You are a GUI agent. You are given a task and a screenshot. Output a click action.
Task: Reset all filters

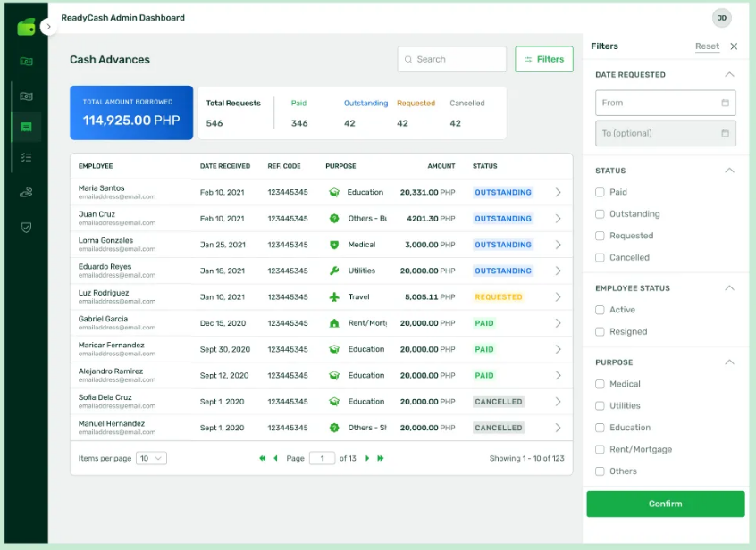pyautogui.click(x=707, y=46)
